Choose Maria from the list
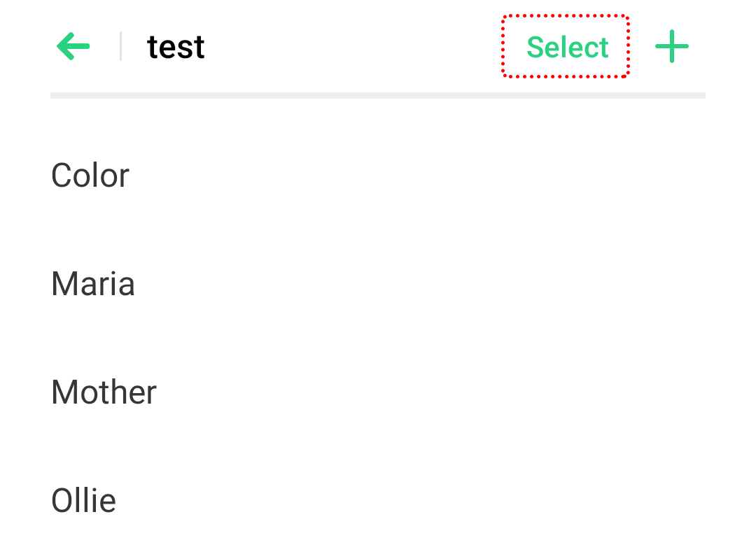Viewport: 756px width, 540px height. (x=93, y=284)
